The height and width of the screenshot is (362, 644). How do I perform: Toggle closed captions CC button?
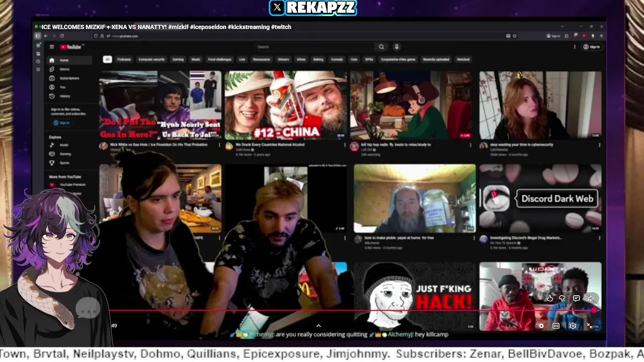(556, 326)
